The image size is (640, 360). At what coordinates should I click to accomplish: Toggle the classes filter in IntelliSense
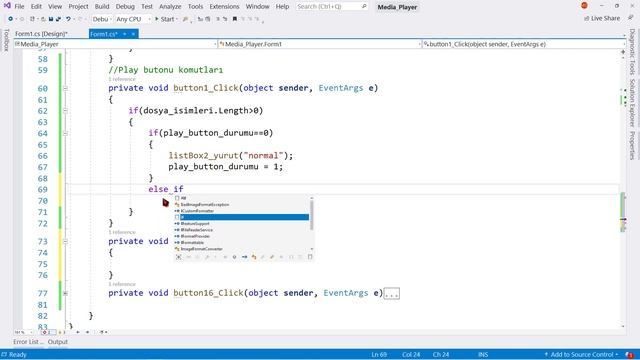pos(254,257)
